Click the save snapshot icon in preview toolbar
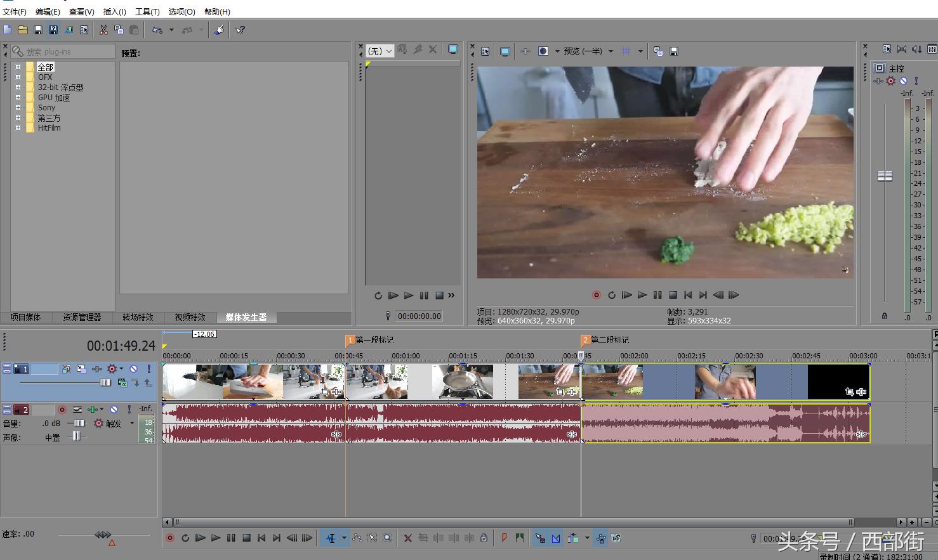 (x=674, y=51)
